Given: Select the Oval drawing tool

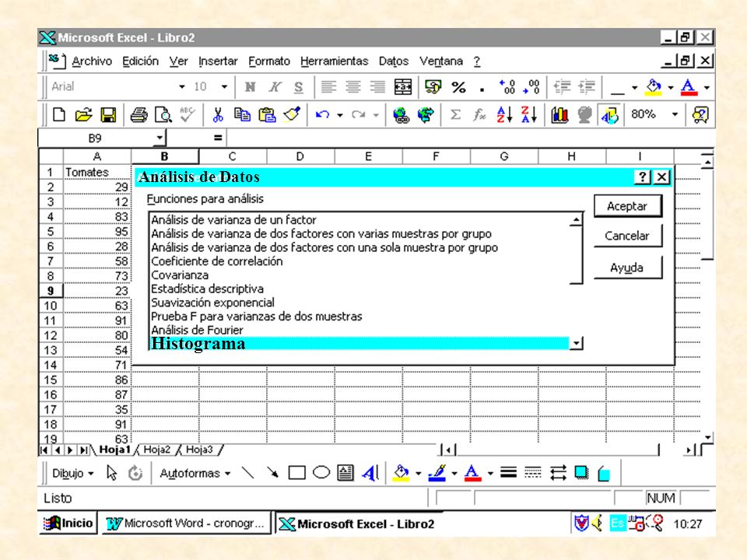Looking at the screenshot, I should pos(321,473).
